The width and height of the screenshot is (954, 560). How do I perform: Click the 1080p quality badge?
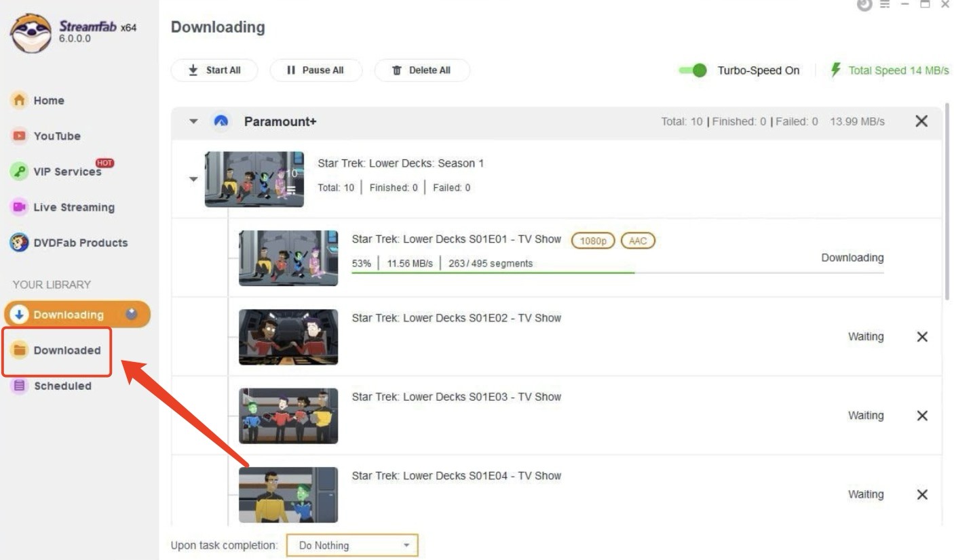coord(593,240)
